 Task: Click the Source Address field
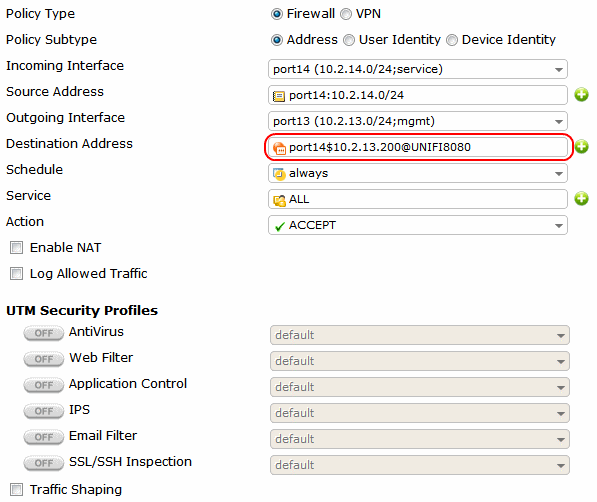tap(418, 95)
